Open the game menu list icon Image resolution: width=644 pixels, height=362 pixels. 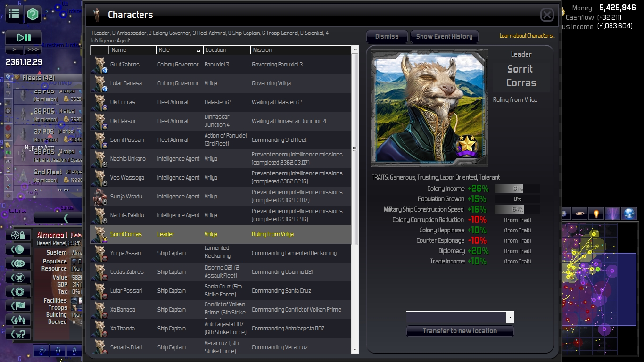point(14,14)
